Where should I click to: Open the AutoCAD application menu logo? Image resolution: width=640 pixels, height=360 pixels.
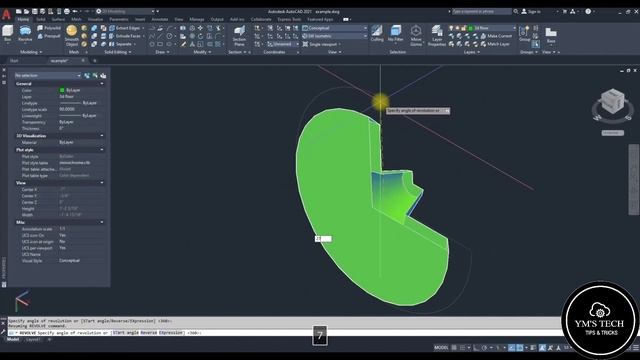tap(6, 14)
